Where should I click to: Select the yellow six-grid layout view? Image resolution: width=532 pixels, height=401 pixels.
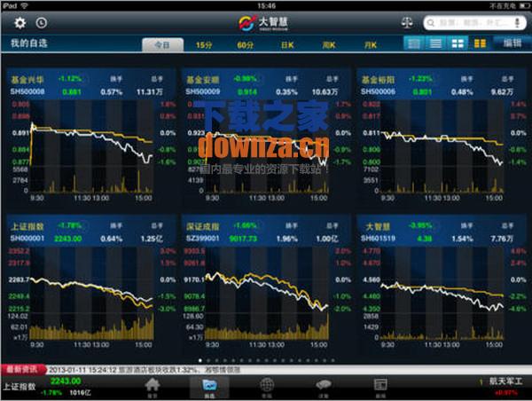[x=480, y=43]
